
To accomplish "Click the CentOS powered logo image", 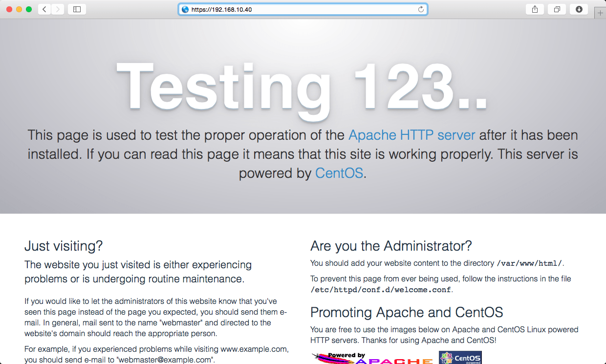I will pos(460,358).
